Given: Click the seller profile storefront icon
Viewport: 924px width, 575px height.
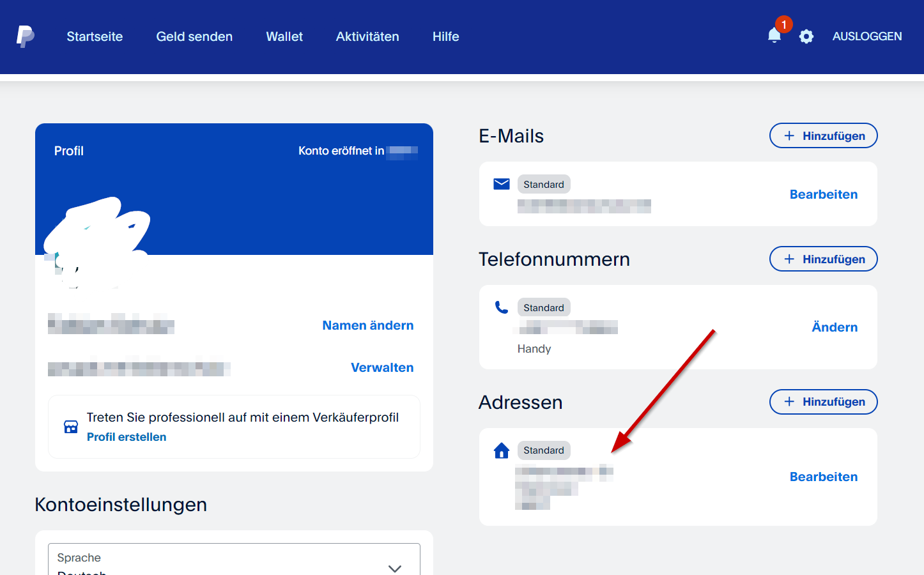Looking at the screenshot, I should click(71, 427).
